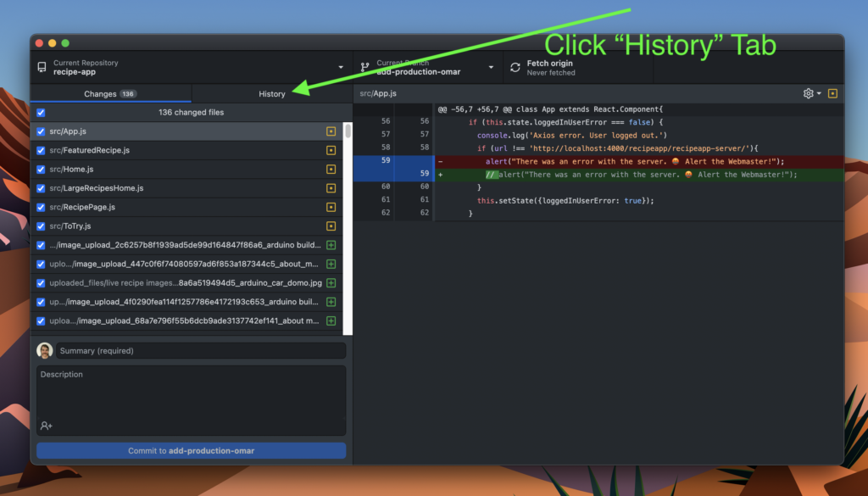This screenshot has width=868, height=496.
Task: Click the add co-author icon below Description
Action: click(x=44, y=425)
